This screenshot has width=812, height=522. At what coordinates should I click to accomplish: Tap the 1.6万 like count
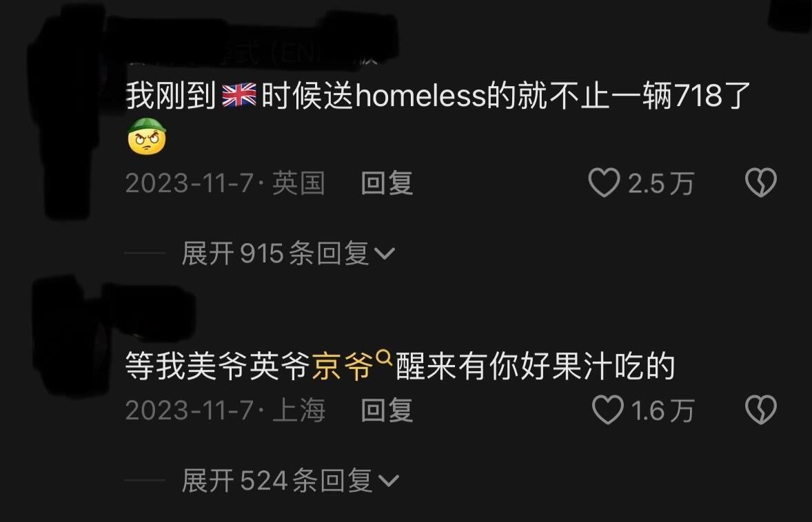click(663, 410)
